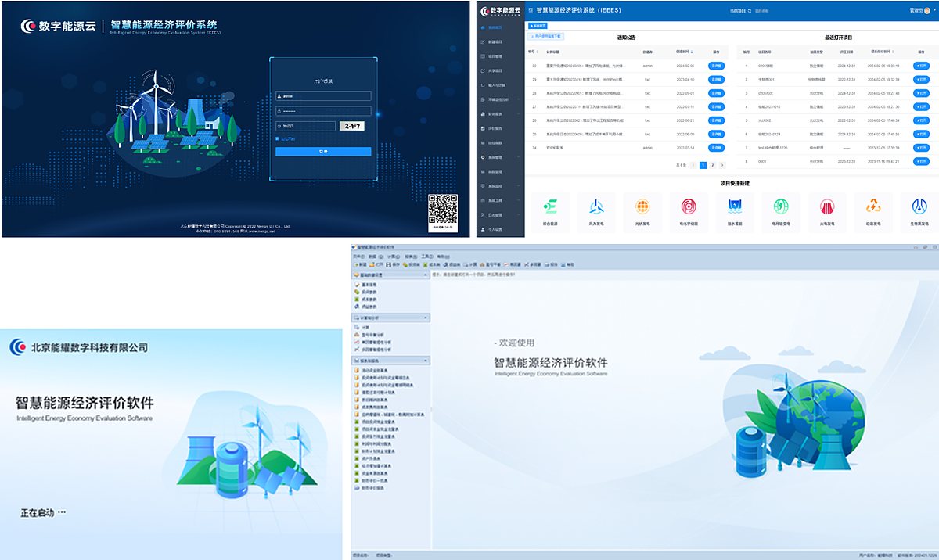Click the 生物质发电 biomass icon

pos(919,206)
